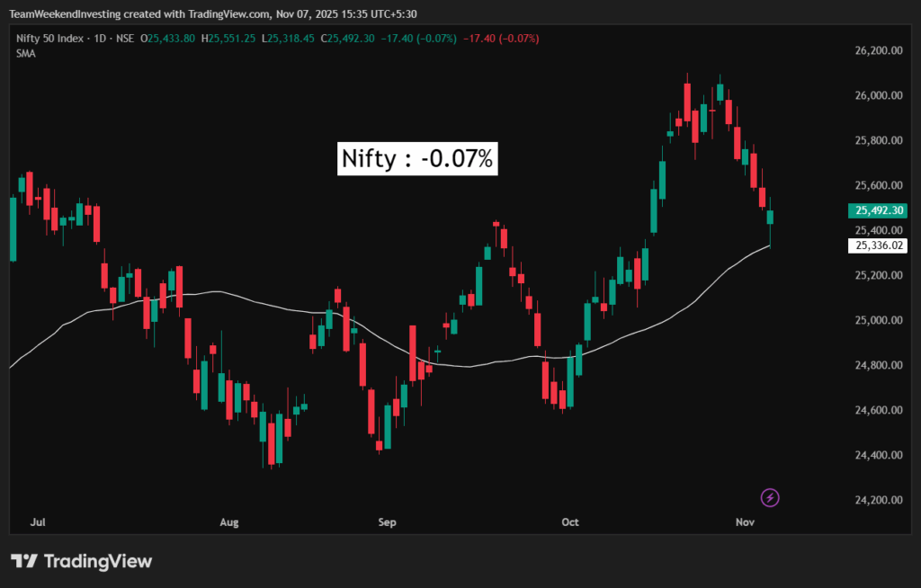Click the TradingView logo icon

[x=24, y=562]
